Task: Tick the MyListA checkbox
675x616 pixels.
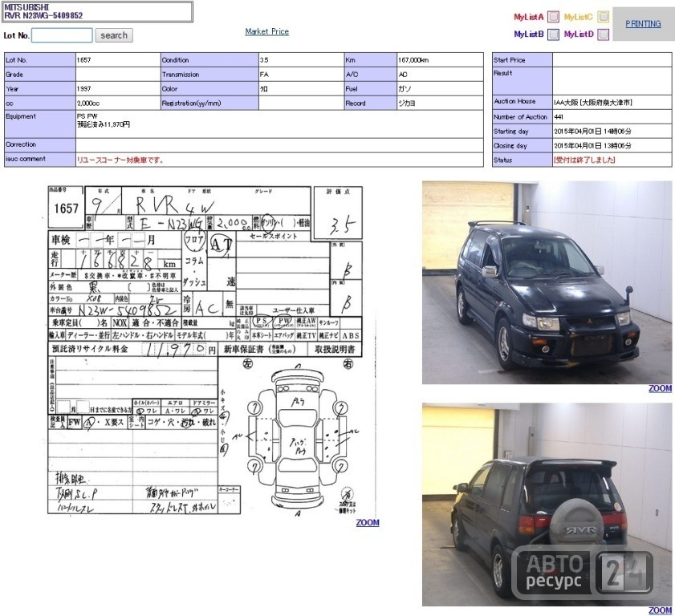Action: pyautogui.click(x=553, y=17)
